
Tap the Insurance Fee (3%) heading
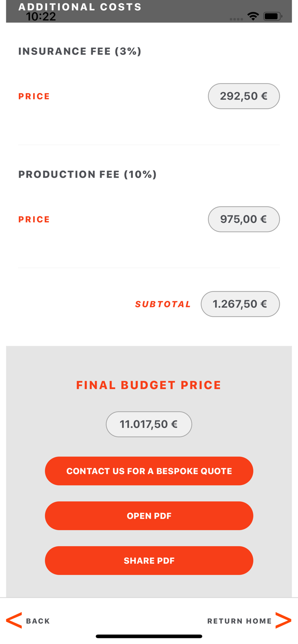coord(80,51)
